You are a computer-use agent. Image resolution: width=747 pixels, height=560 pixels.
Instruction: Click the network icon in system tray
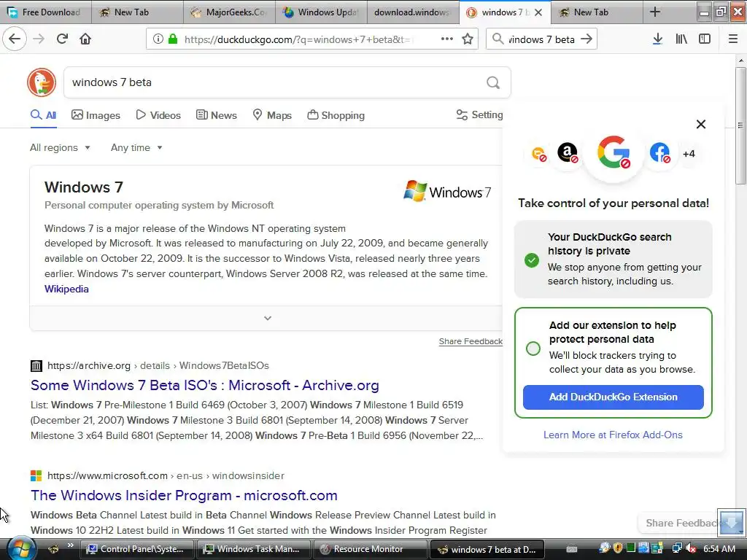coord(676,548)
